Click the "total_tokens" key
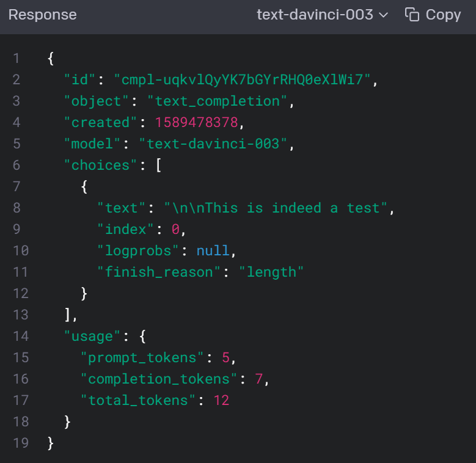This screenshot has height=463, width=476. point(138,401)
